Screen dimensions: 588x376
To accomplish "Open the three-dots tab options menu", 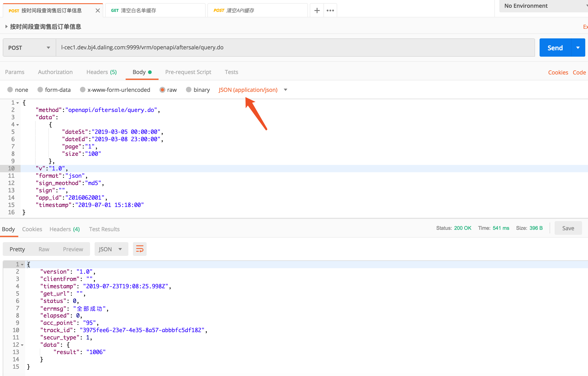I will click(330, 11).
